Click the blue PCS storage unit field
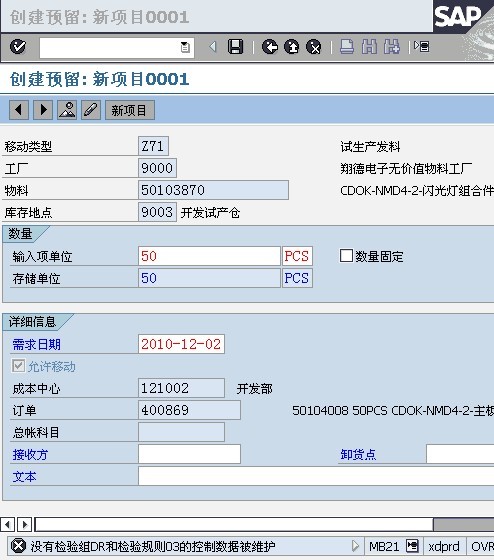 [x=297, y=278]
